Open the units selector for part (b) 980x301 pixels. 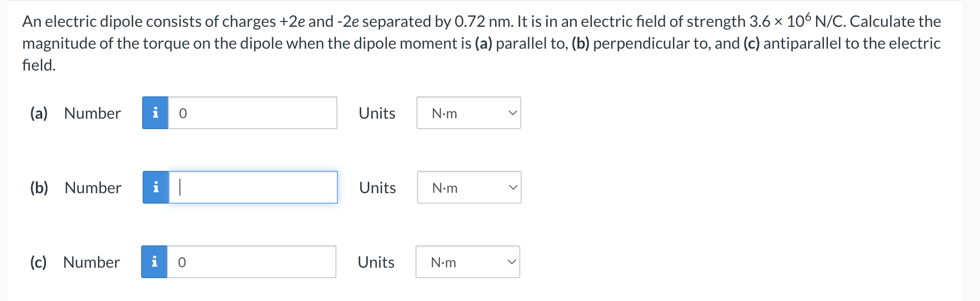click(468, 188)
